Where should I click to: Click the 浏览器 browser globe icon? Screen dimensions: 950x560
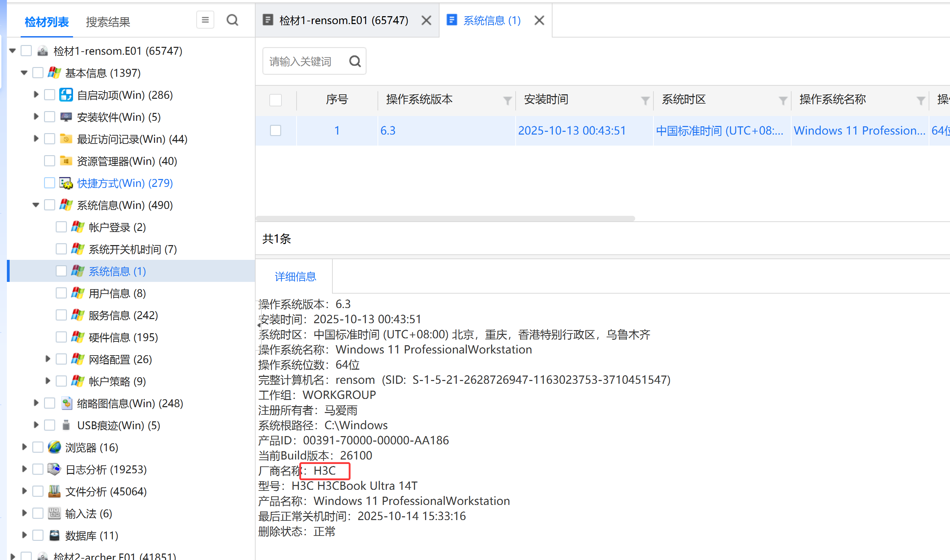(x=54, y=447)
